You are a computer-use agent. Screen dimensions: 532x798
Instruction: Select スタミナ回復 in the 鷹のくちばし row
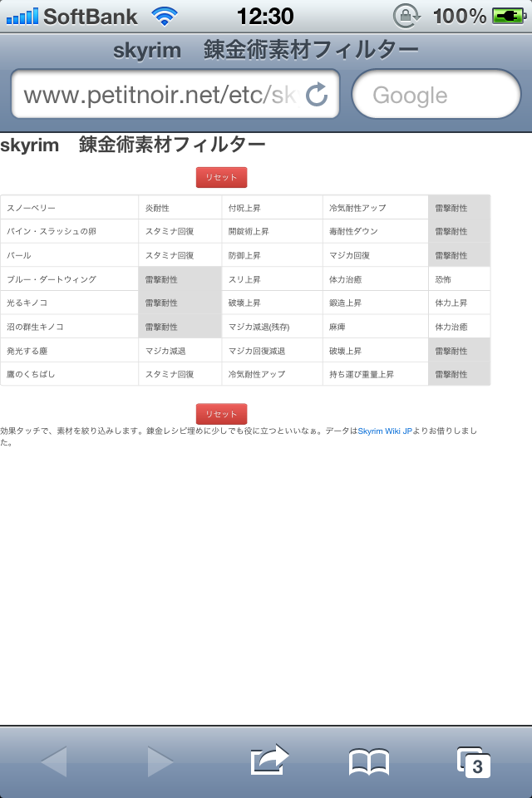pyautogui.click(x=180, y=373)
